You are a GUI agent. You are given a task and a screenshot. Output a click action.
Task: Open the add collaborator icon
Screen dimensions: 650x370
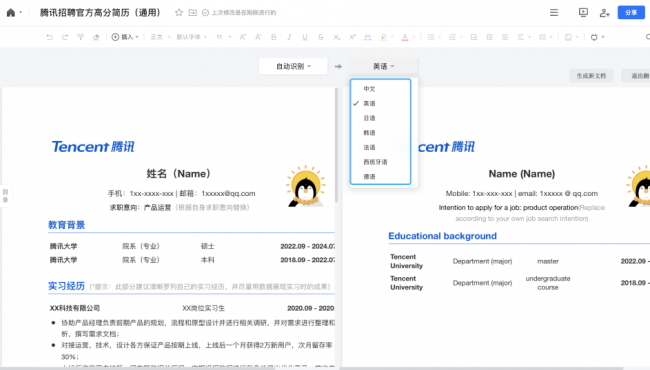(x=604, y=13)
